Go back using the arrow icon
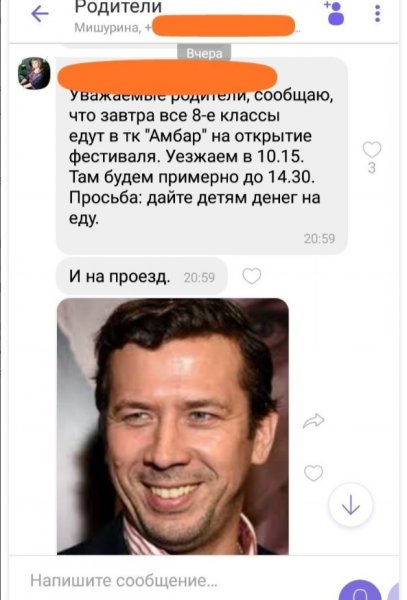The height and width of the screenshot is (600, 407). [x=40, y=14]
